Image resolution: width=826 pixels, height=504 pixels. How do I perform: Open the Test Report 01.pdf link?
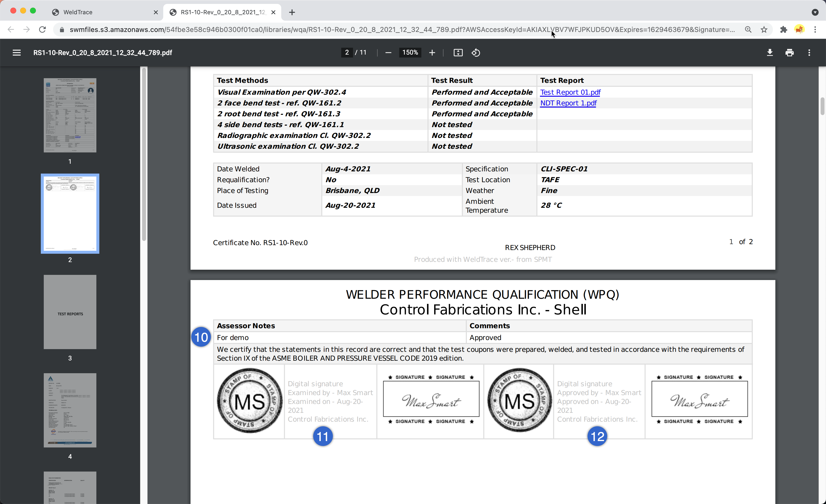(x=570, y=92)
